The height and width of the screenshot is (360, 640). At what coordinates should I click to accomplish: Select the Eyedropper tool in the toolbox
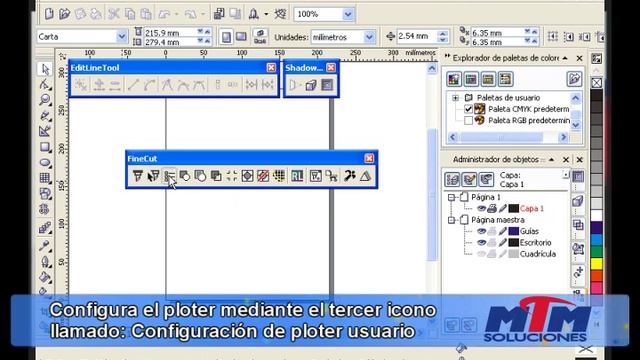pos(45,245)
